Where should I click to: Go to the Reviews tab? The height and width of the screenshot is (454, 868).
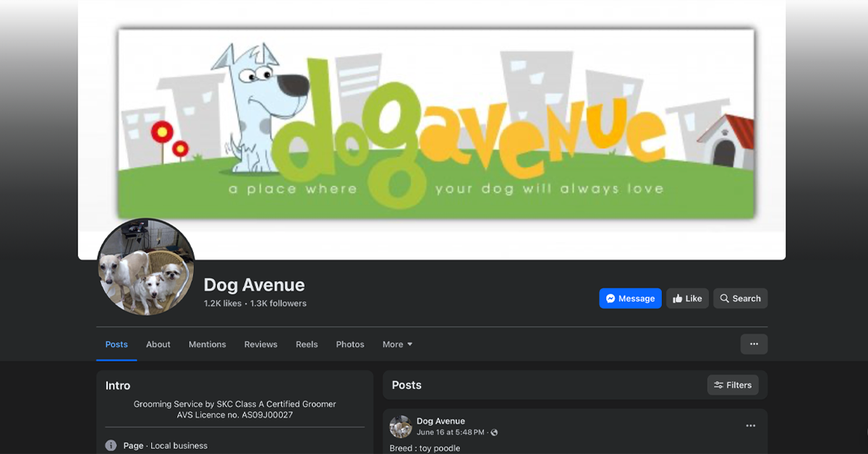click(x=261, y=344)
